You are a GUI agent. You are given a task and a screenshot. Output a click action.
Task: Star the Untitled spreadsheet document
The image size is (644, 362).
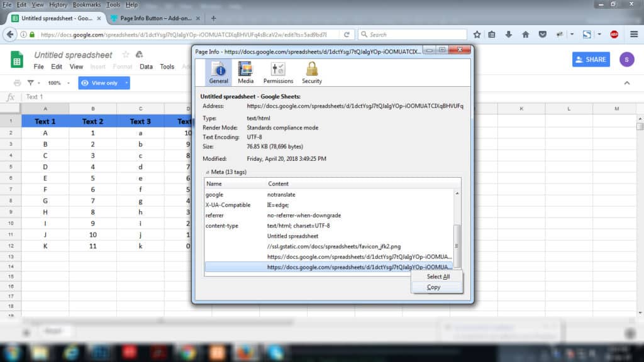click(126, 55)
